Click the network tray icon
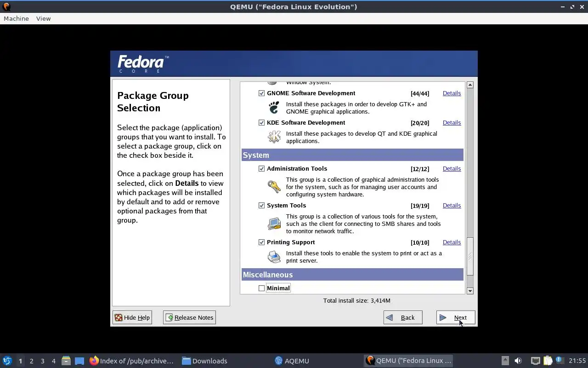 [535, 361]
